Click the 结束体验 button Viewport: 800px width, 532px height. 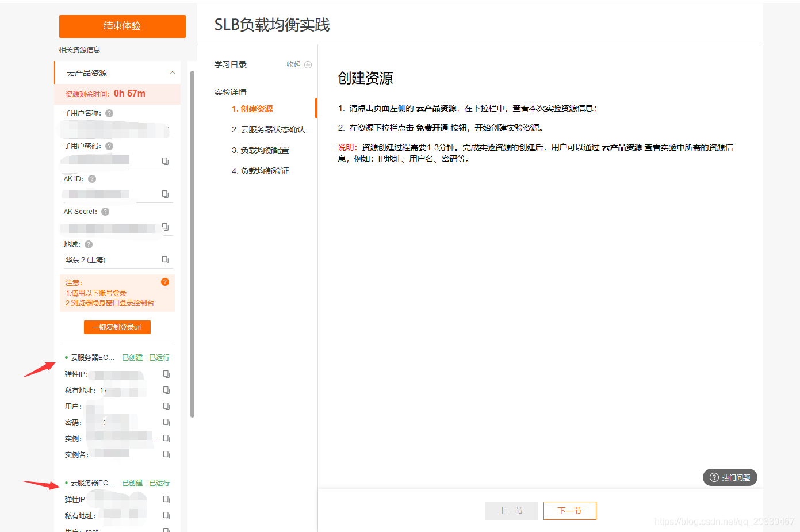coord(122,26)
